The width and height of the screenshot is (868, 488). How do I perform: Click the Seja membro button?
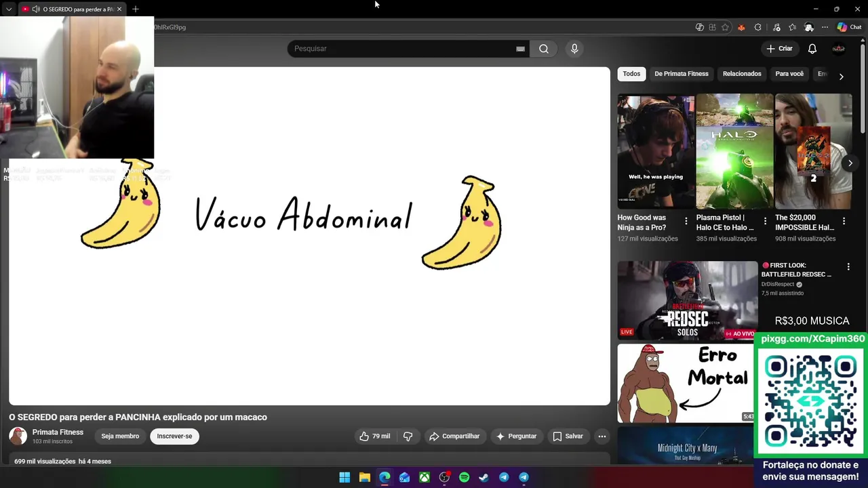(120, 436)
